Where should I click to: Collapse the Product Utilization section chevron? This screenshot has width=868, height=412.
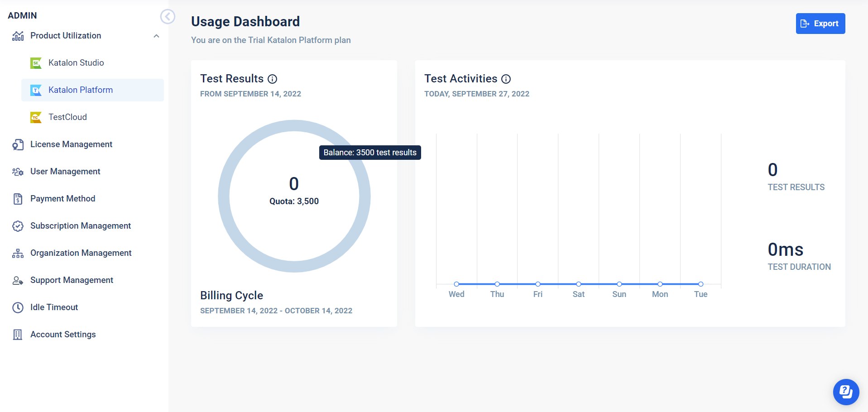coord(156,36)
